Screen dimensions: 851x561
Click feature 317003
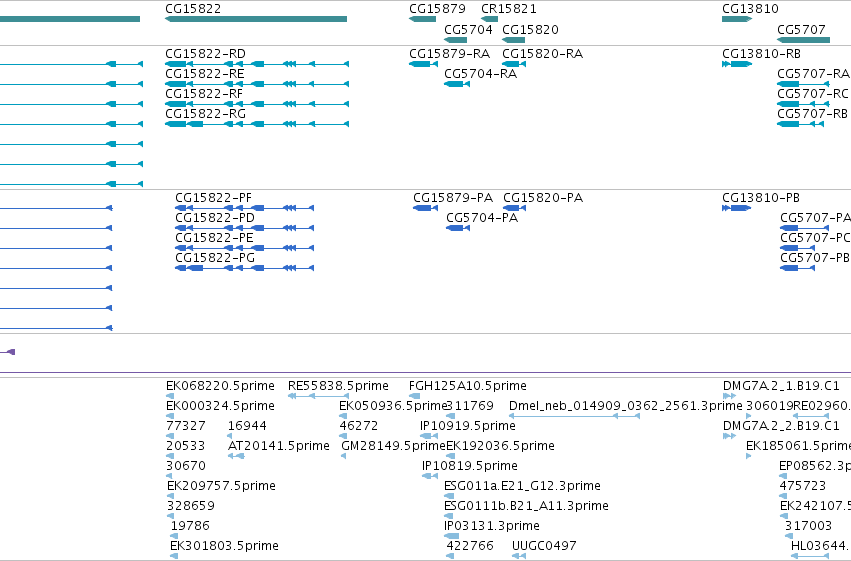(788, 536)
